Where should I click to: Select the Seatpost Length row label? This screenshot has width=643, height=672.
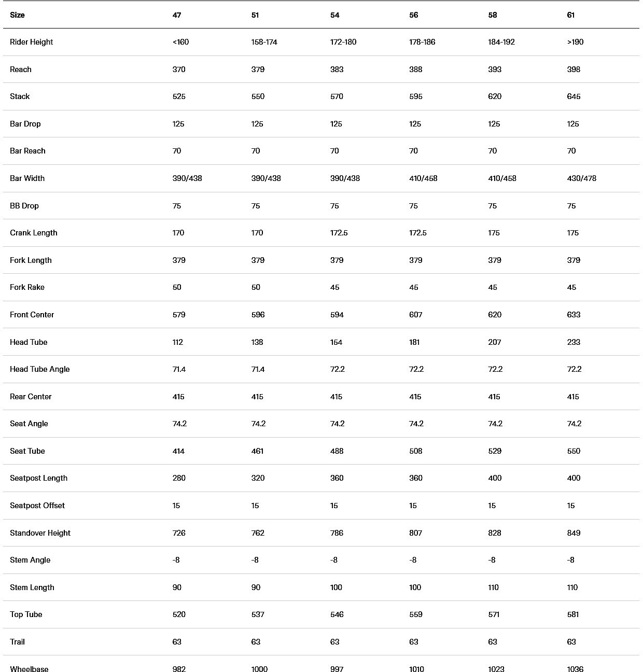coord(38,478)
